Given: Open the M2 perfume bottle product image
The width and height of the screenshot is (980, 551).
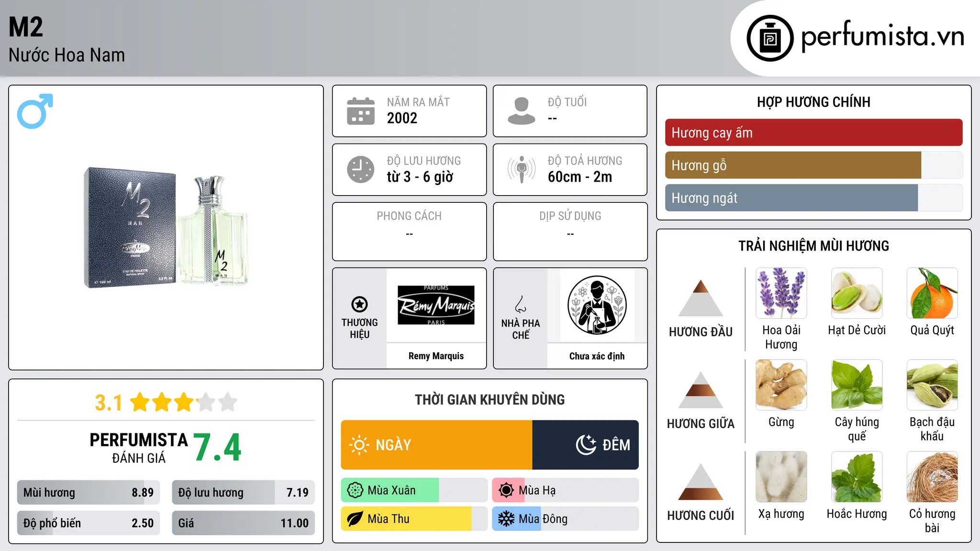Looking at the screenshot, I should [166, 228].
